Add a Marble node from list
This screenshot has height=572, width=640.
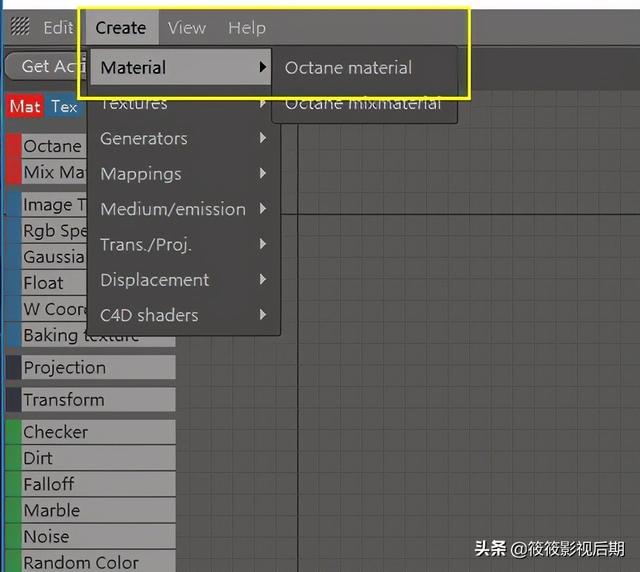pyautogui.click(x=98, y=510)
